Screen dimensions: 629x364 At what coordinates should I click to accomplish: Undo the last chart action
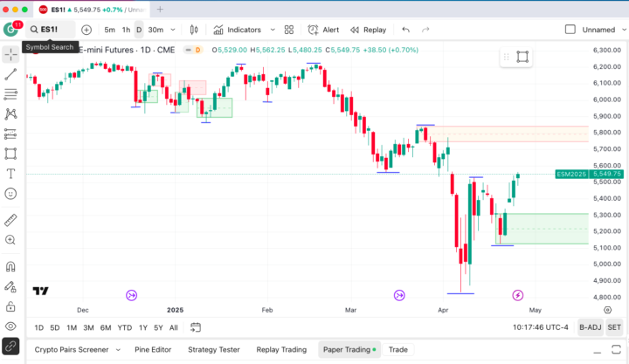pos(405,30)
